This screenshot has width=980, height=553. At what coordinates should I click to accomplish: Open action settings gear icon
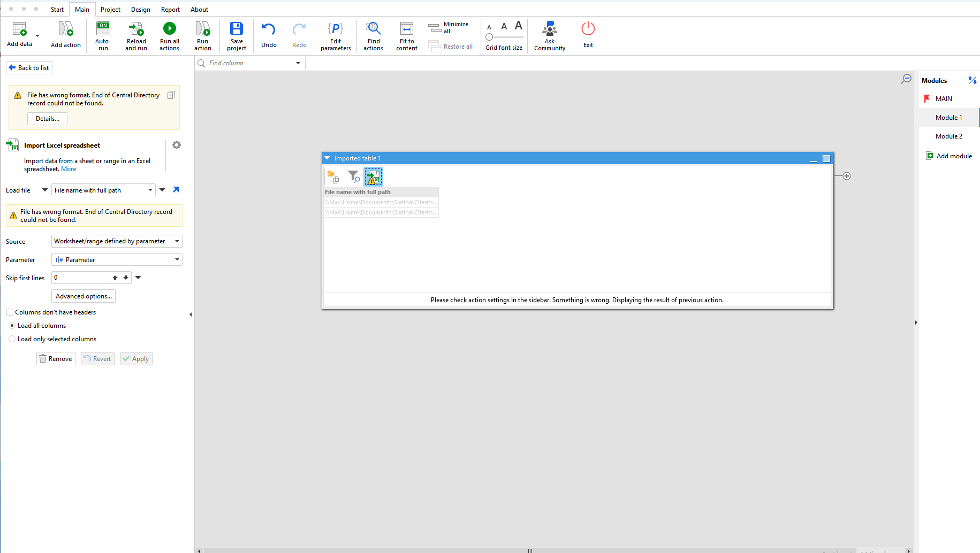177,145
